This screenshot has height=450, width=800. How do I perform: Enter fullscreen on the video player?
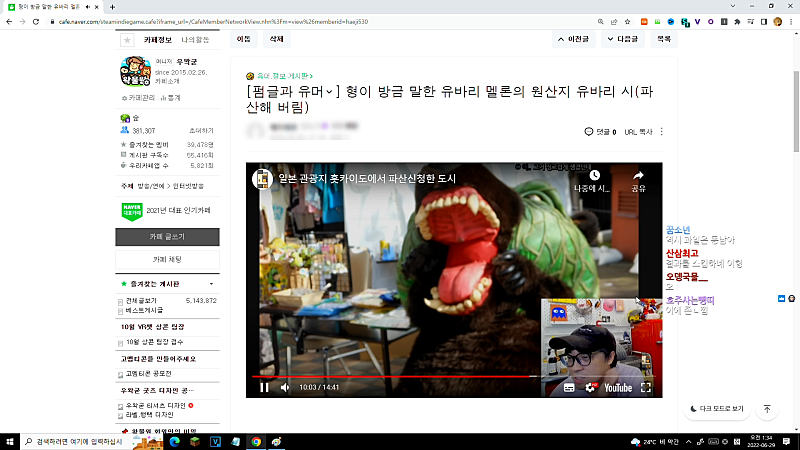tap(646, 388)
